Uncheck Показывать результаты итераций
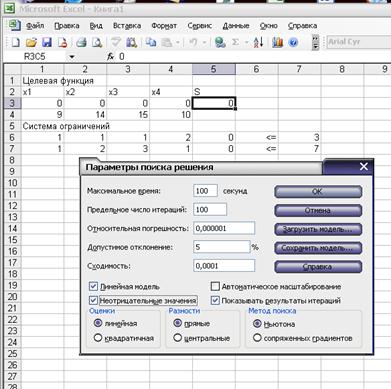This screenshot has height=389, width=391. [x=215, y=300]
